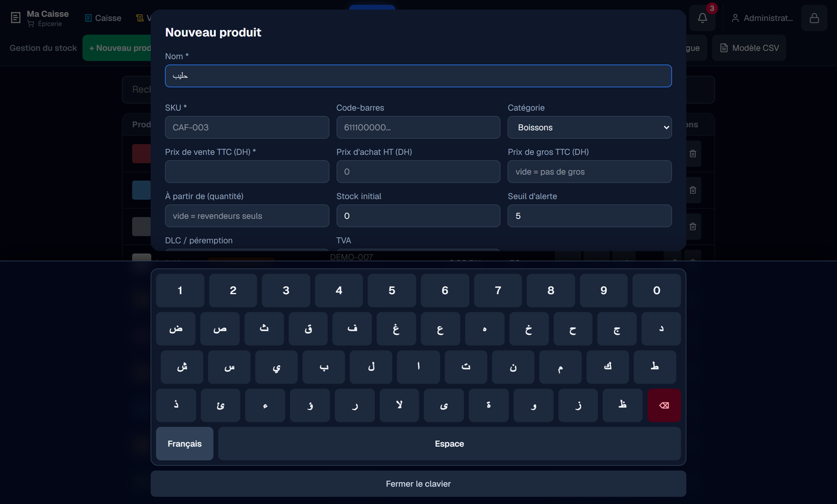Click Fermer le clavier
This screenshot has width=837, height=504.
click(x=418, y=484)
